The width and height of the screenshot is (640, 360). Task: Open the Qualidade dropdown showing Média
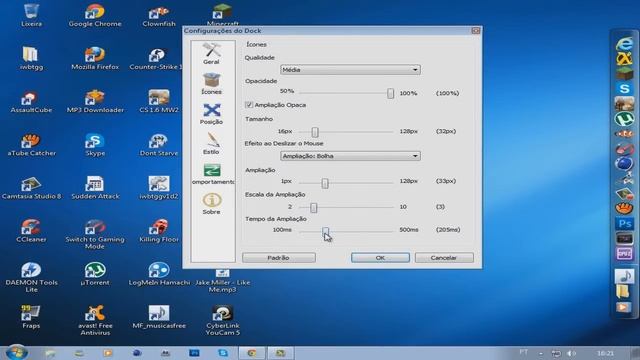pos(350,70)
